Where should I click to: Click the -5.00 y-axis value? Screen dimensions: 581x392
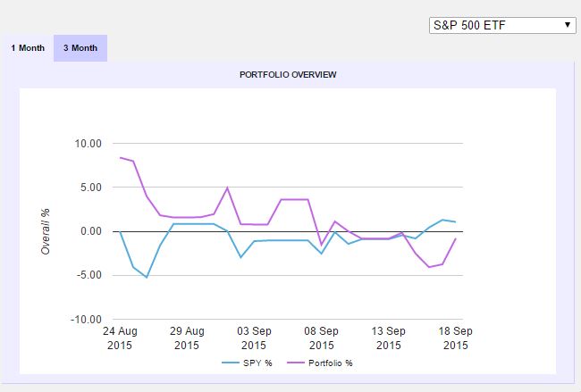(x=88, y=275)
